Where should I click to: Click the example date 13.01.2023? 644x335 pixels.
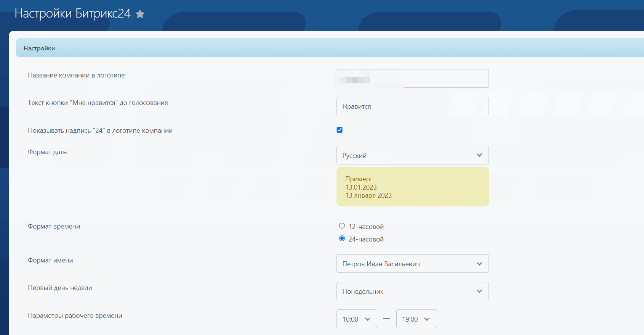361,187
